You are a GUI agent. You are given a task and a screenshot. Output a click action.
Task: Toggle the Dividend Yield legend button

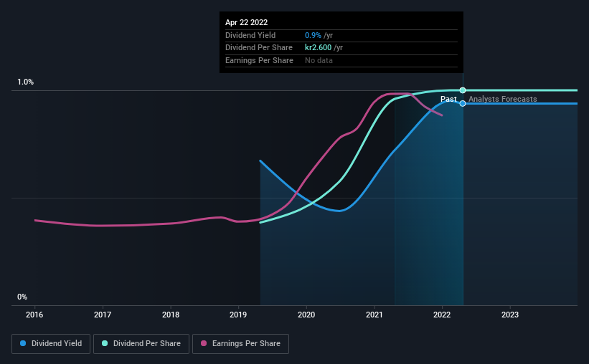click(x=51, y=344)
